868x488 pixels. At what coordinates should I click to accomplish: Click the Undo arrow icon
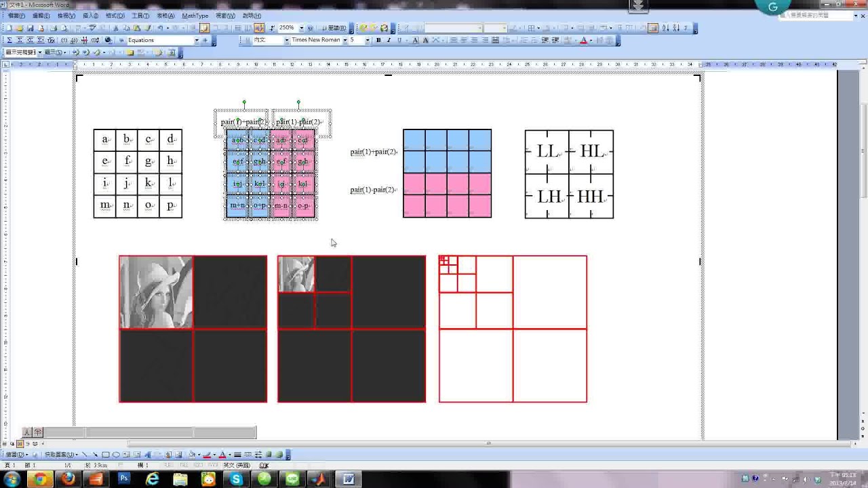point(160,28)
